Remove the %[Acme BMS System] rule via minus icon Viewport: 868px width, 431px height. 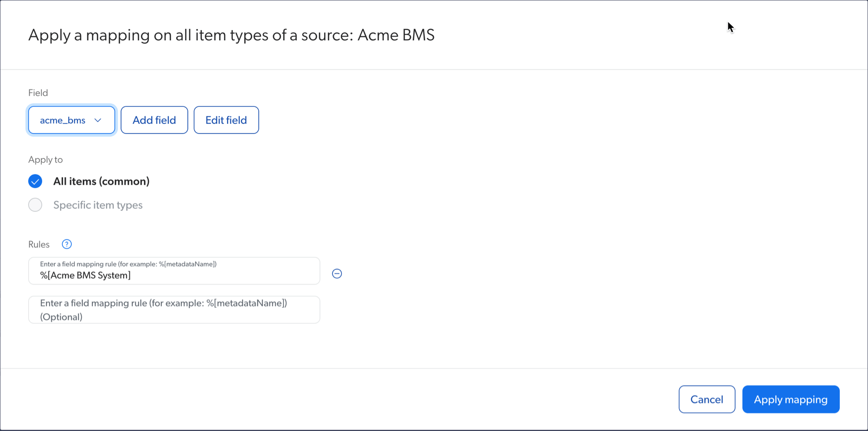337,273
